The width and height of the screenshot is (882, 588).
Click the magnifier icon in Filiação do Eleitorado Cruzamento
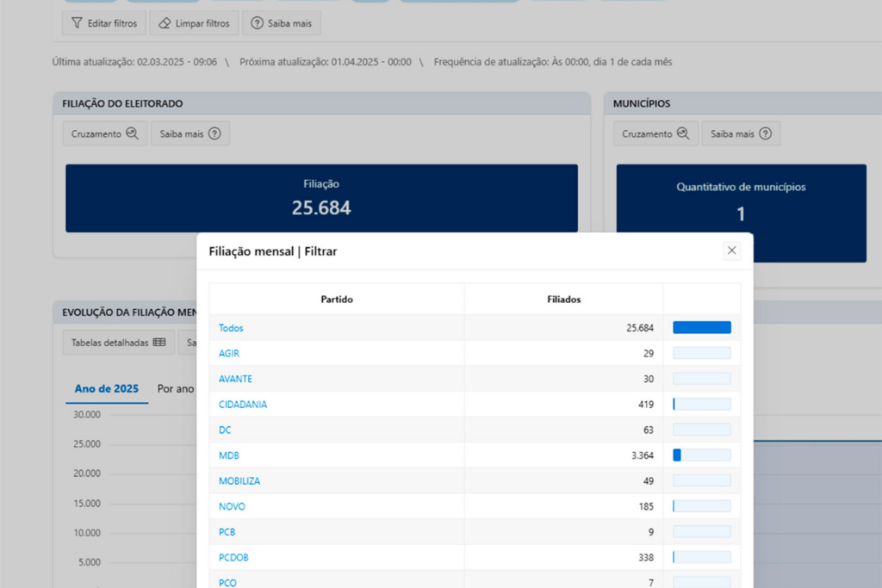[132, 133]
